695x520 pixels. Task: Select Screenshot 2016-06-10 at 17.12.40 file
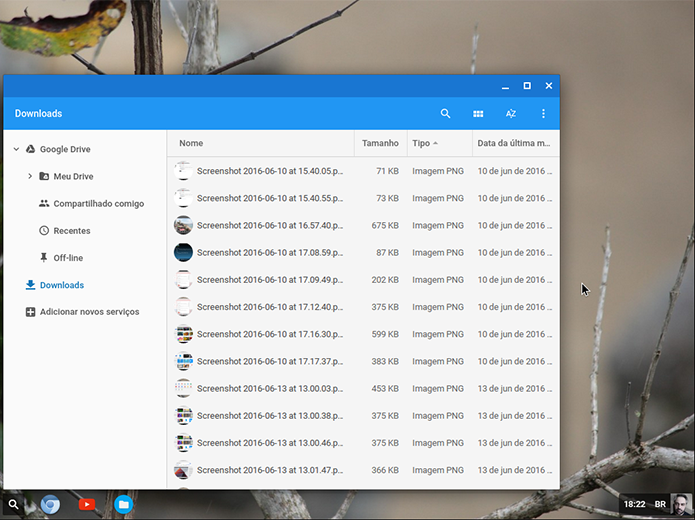(x=363, y=307)
